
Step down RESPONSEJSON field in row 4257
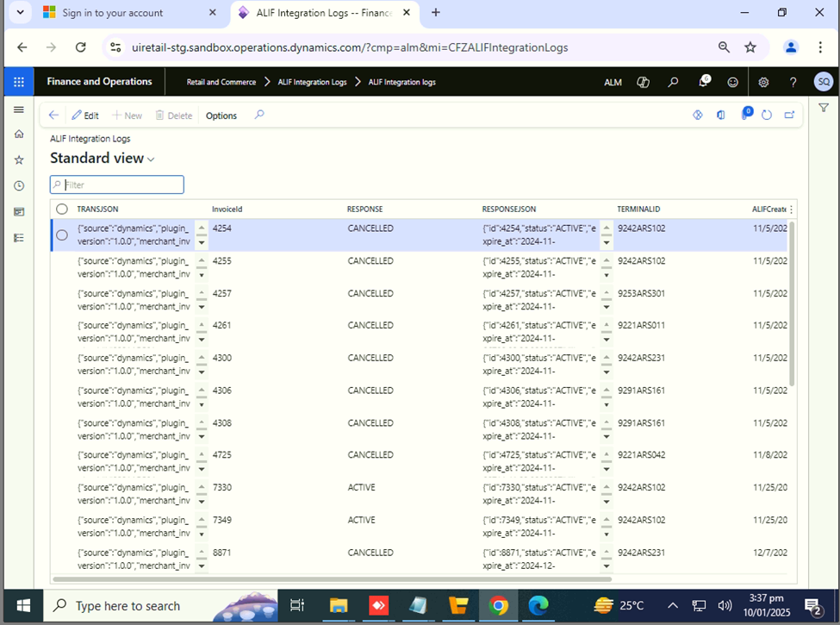[607, 307]
